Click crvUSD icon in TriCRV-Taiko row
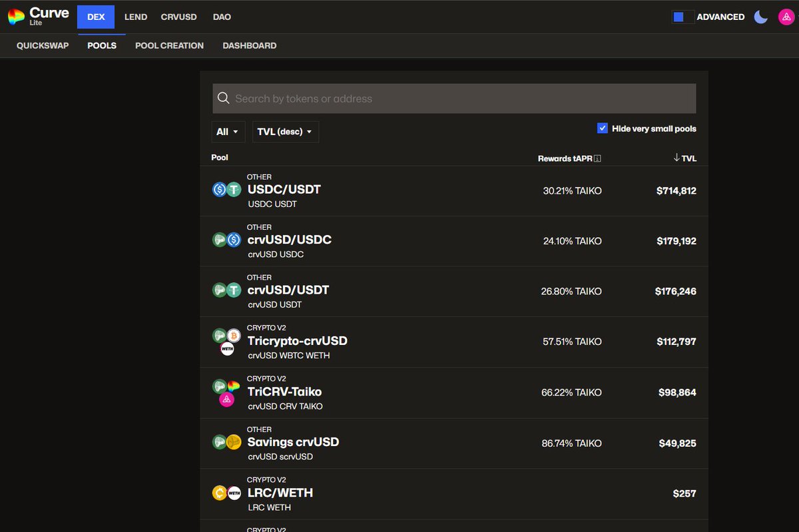The image size is (799, 532). tap(220, 386)
